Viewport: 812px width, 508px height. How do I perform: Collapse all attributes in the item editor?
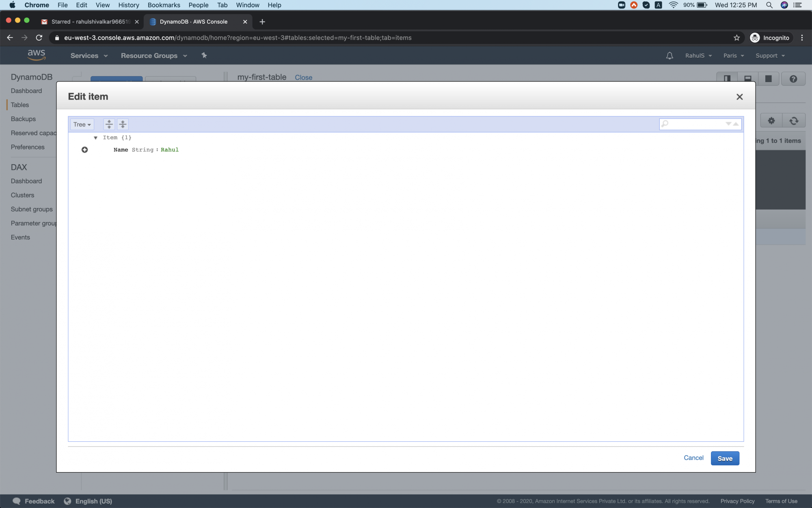123,124
